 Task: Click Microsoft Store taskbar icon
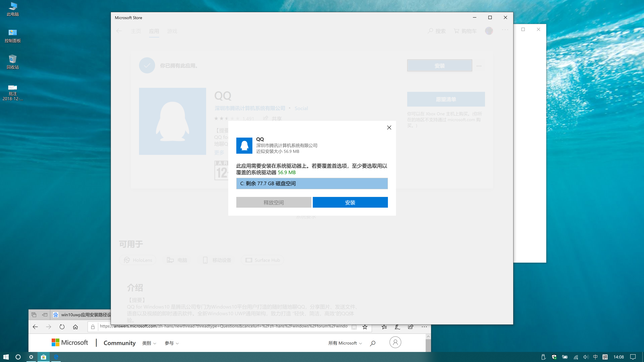pyautogui.click(x=43, y=357)
